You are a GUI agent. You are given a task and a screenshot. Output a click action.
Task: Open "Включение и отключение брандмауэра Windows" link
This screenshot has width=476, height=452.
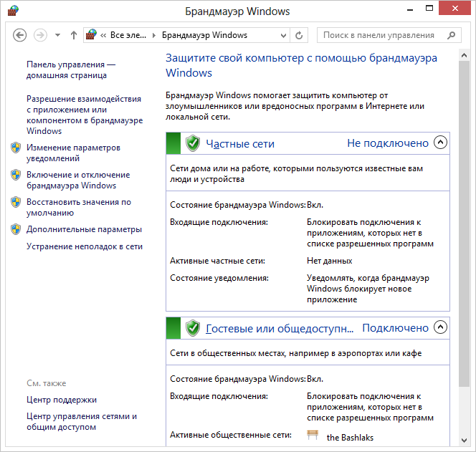click(78, 181)
